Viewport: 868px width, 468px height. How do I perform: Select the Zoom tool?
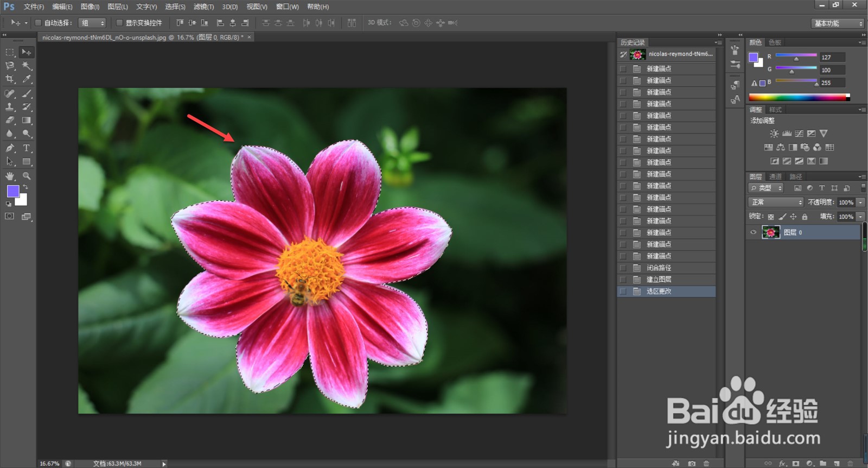[26, 176]
